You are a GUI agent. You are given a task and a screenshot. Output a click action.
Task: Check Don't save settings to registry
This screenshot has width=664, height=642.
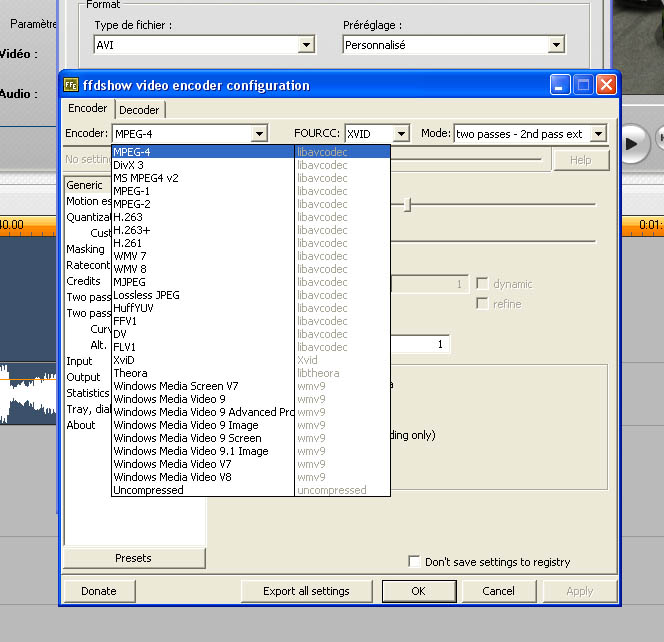[414, 561]
